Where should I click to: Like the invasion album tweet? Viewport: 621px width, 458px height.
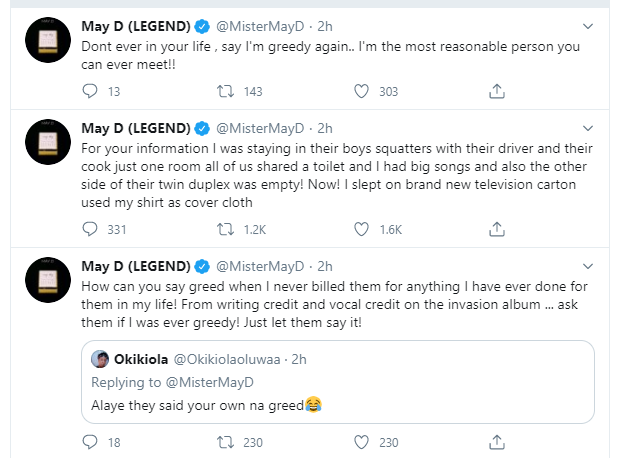click(x=363, y=440)
